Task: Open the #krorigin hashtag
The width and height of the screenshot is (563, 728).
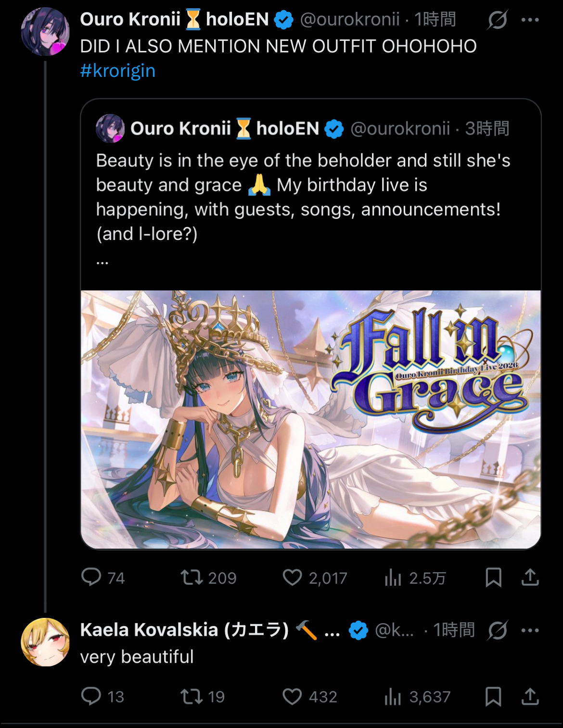Action: [x=118, y=71]
